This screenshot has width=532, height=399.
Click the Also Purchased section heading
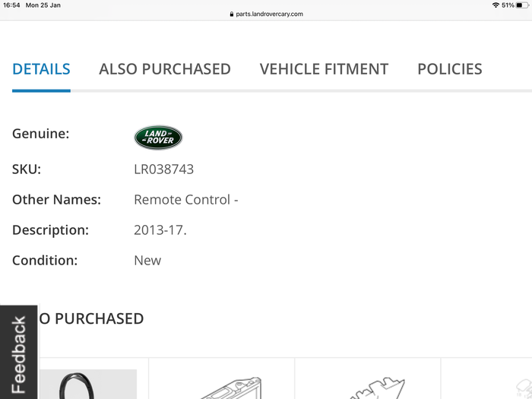(91, 318)
